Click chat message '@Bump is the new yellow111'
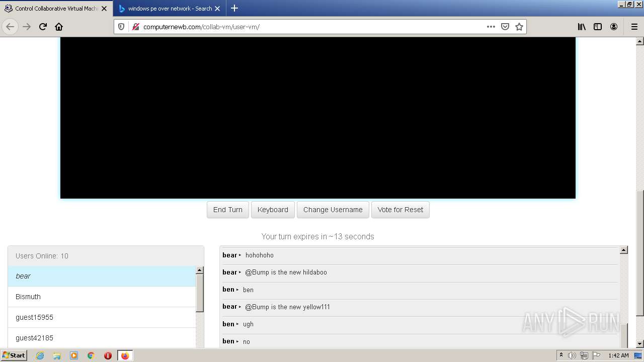Screen dimensions: 644x362 pyautogui.click(x=287, y=307)
